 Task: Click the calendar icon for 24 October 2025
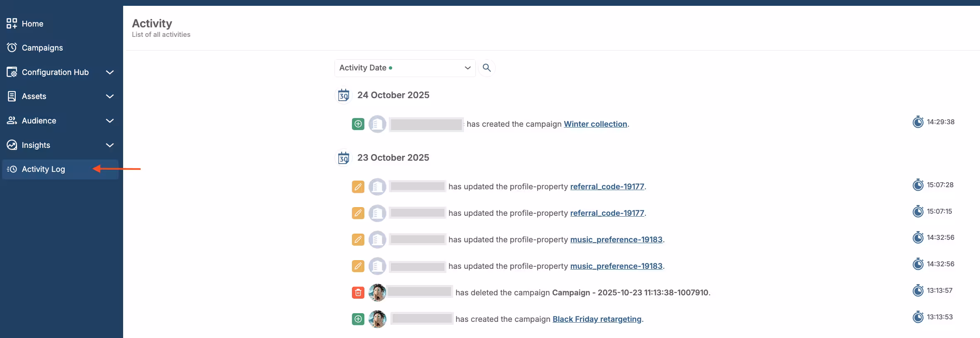[x=343, y=95]
